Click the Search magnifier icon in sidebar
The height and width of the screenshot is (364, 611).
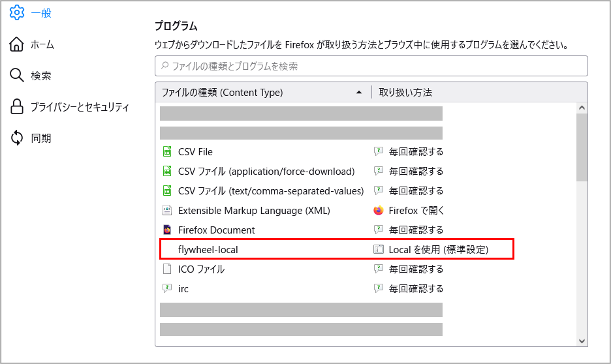(x=17, y=76)
